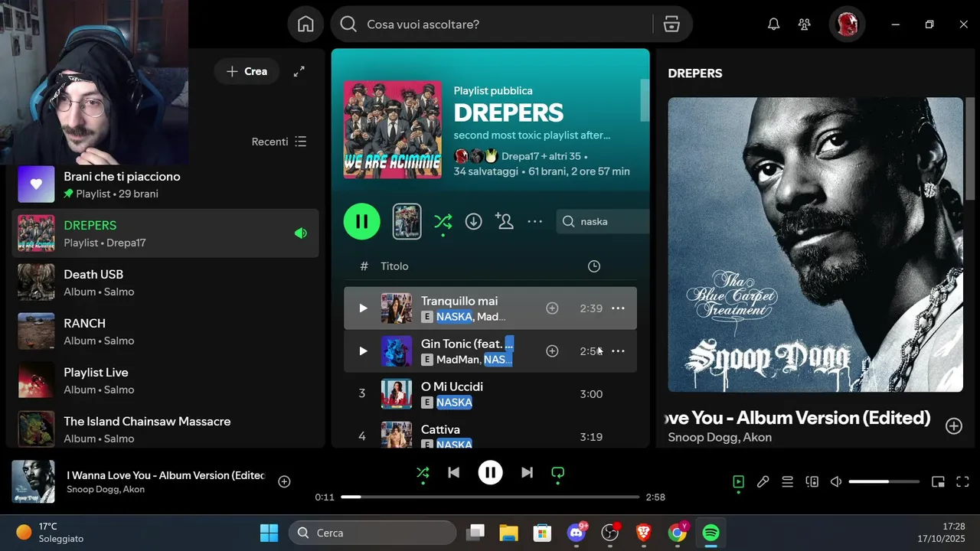The height and width of the screenshot is (551, 980).
Task: Select the track Cattiva
Action: point(490,433)
